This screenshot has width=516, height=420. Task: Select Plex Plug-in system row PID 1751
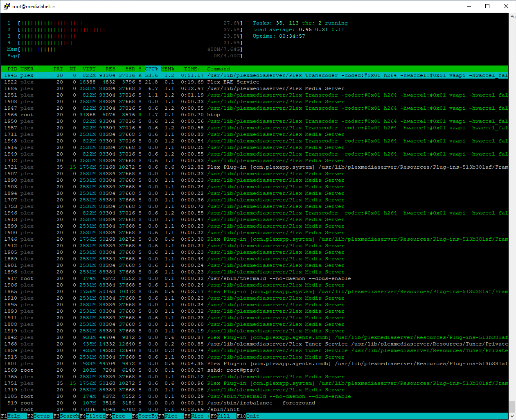[255, 383]
